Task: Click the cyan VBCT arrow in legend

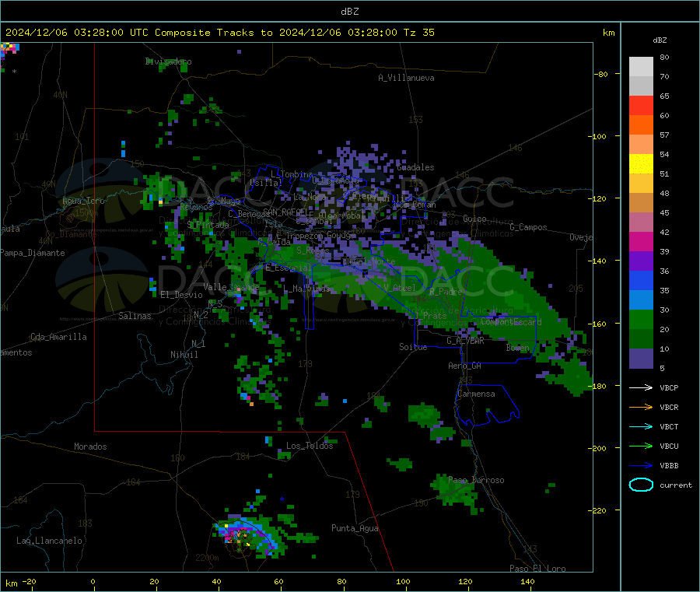Action: [x=641, y=426]
